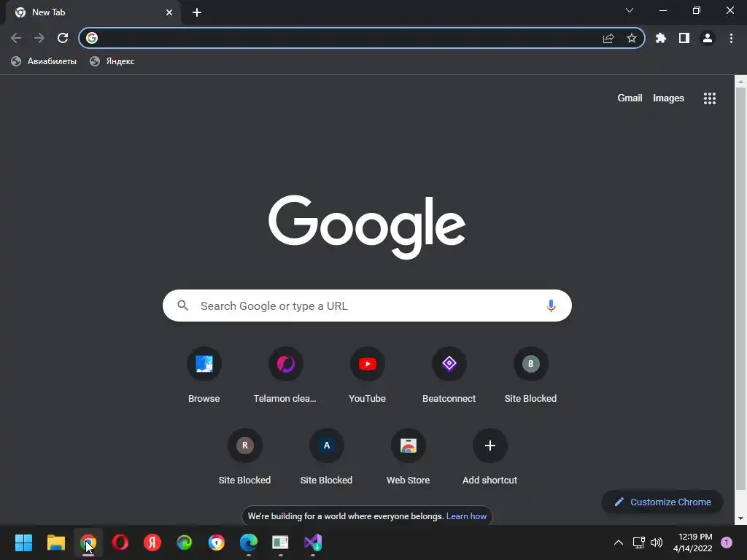Open the Site Blocked shortcut with B icon
747x560 pixels.
(x=531, y=376)
